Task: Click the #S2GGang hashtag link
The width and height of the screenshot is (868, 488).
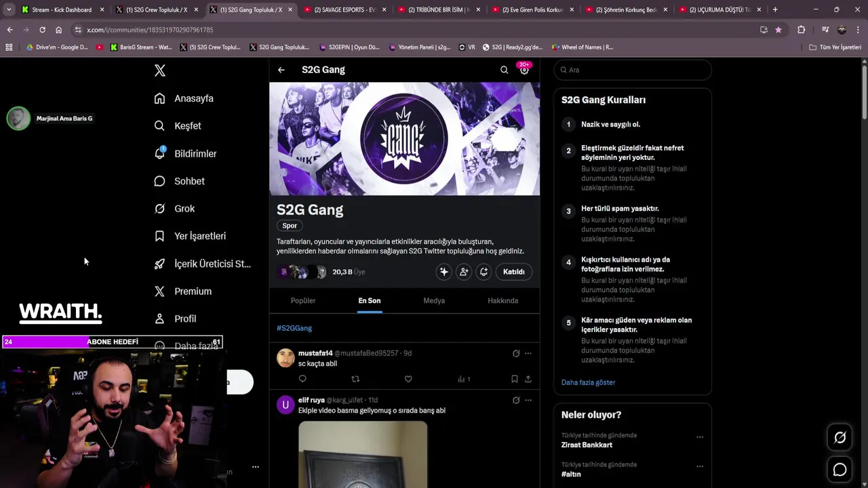Action: [294, 328]
